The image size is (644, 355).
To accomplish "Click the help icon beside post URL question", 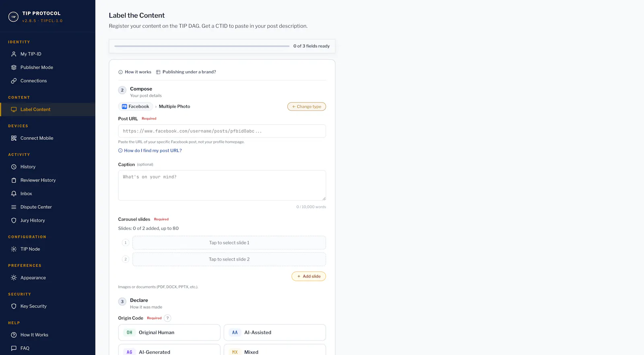I will point(120,151).
